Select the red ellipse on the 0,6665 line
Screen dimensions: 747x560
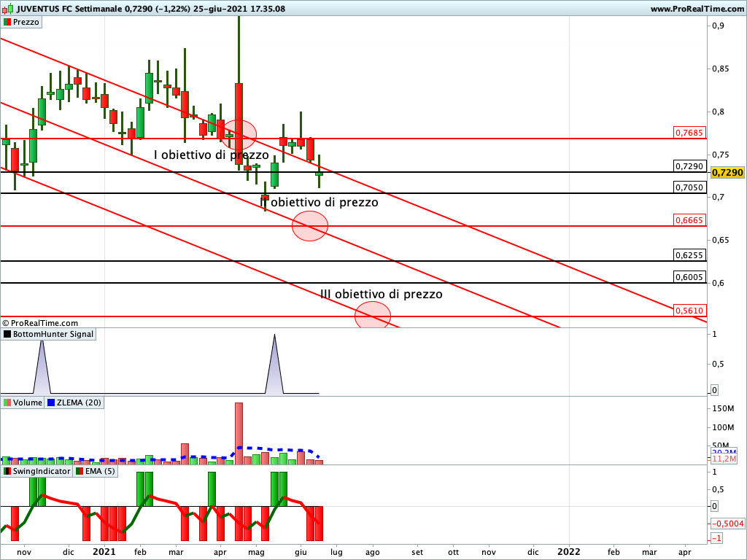(x=310, y=226)
